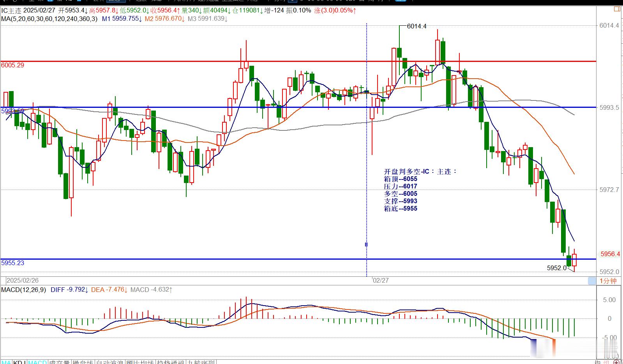The image size is (623, 364).
Task: Select the blue horizontal line at 5993.59
Action: click(x=298, y=107)
